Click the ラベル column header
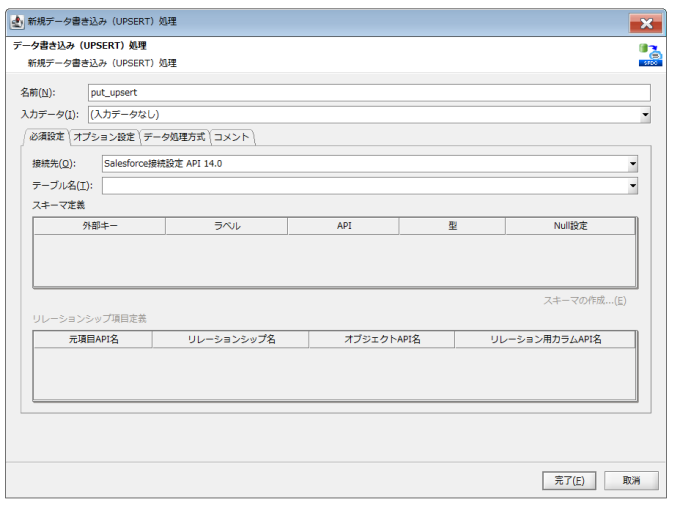 point(226,226)
